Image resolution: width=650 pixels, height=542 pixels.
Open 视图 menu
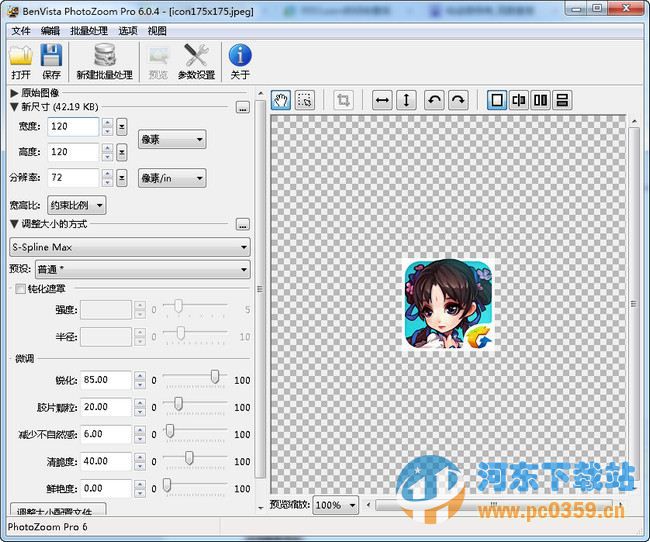click(x=157, y=31)
